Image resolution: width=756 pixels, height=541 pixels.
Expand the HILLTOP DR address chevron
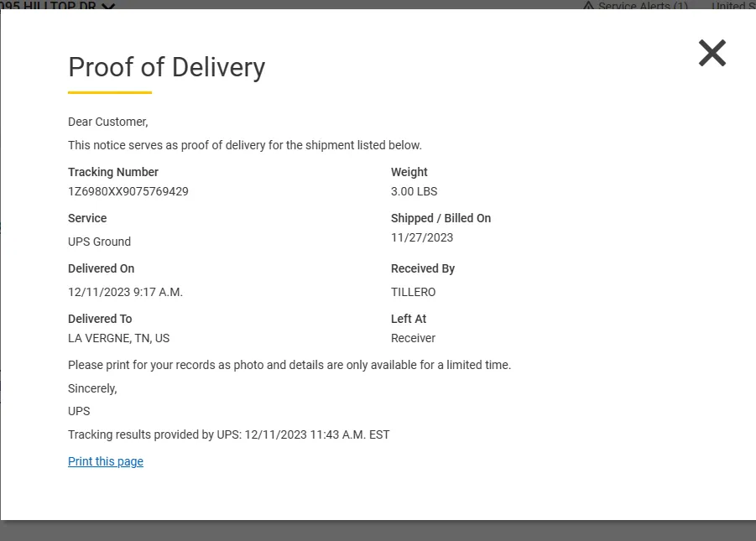(x=107, y=5)
